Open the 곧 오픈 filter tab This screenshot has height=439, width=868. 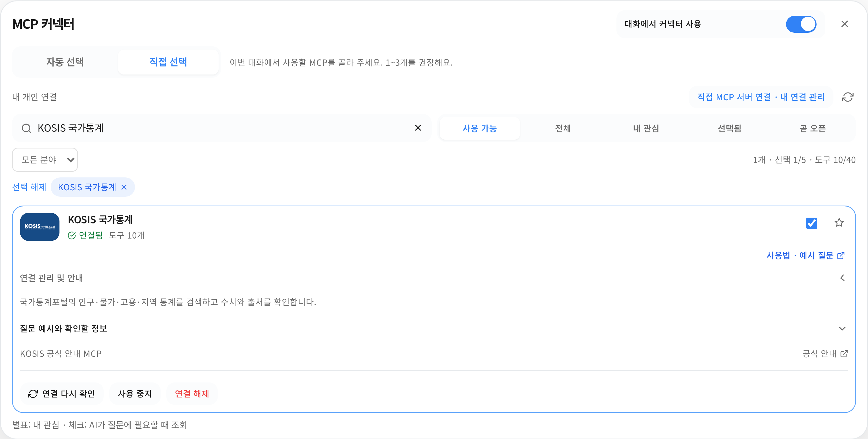click(x=812, y=128)
